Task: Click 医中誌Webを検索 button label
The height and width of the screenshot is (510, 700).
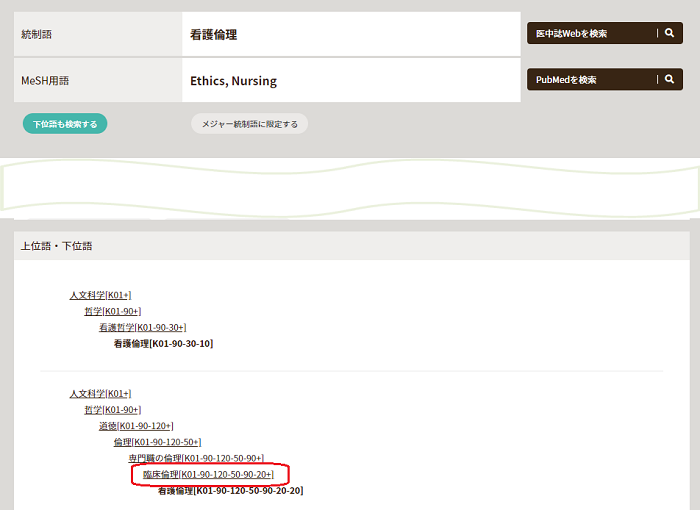Action: (x=571, y=33)
